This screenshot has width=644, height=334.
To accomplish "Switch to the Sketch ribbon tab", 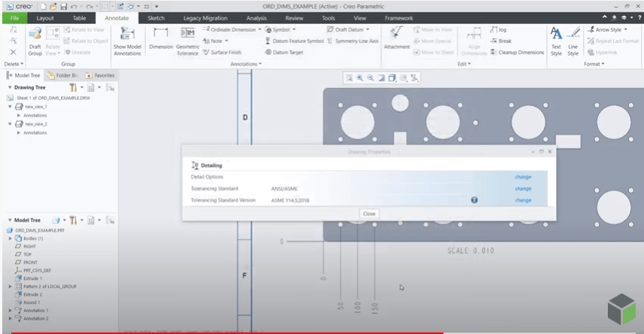I will coord(156,17).
